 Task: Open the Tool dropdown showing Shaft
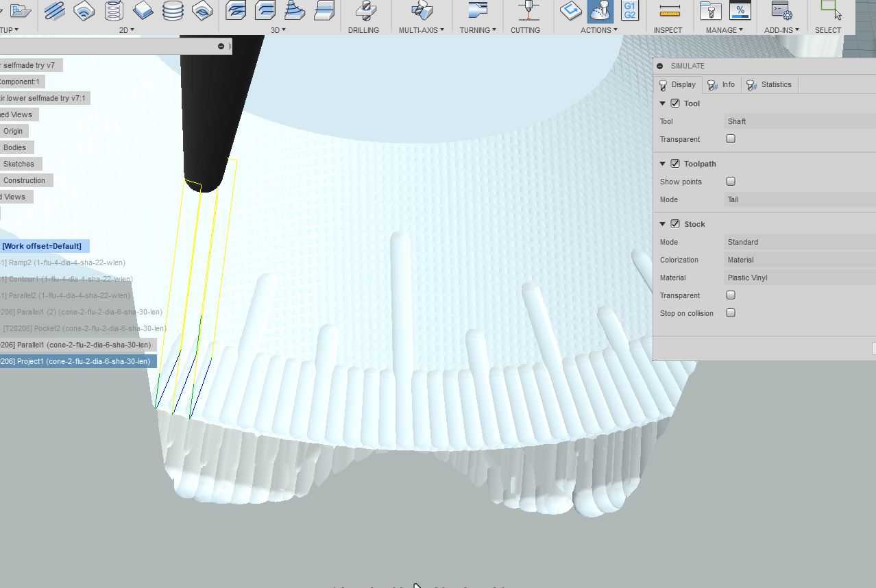tap(800, 121)
